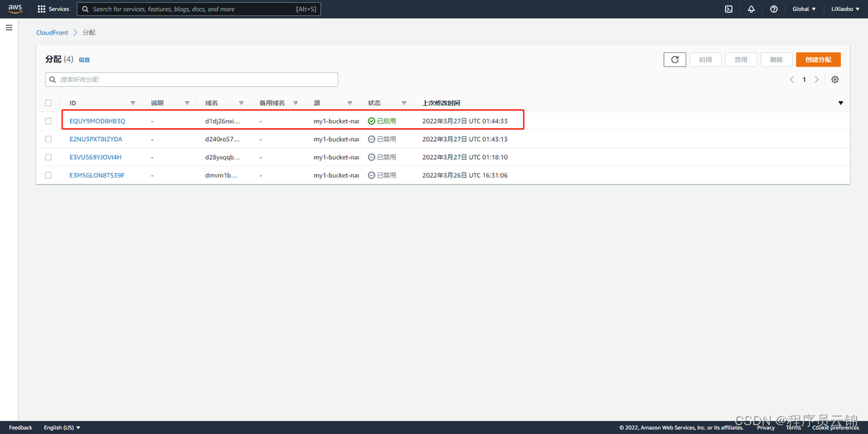Go to the previous page arrow

point(791,79)
